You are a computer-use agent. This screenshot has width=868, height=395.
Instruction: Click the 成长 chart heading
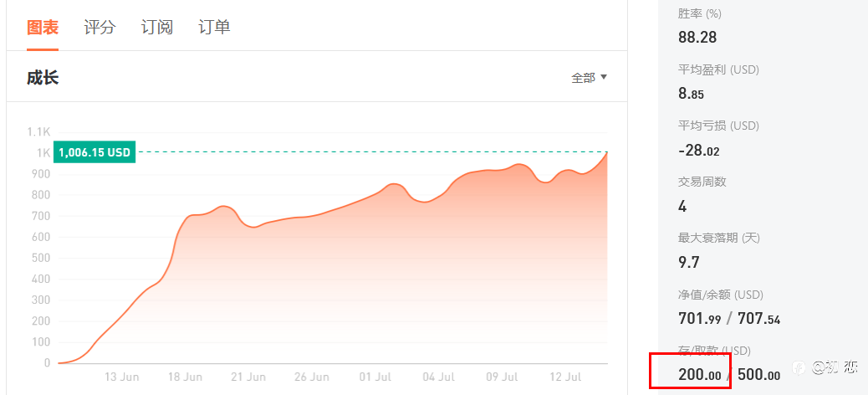click(x=43, y=78)
